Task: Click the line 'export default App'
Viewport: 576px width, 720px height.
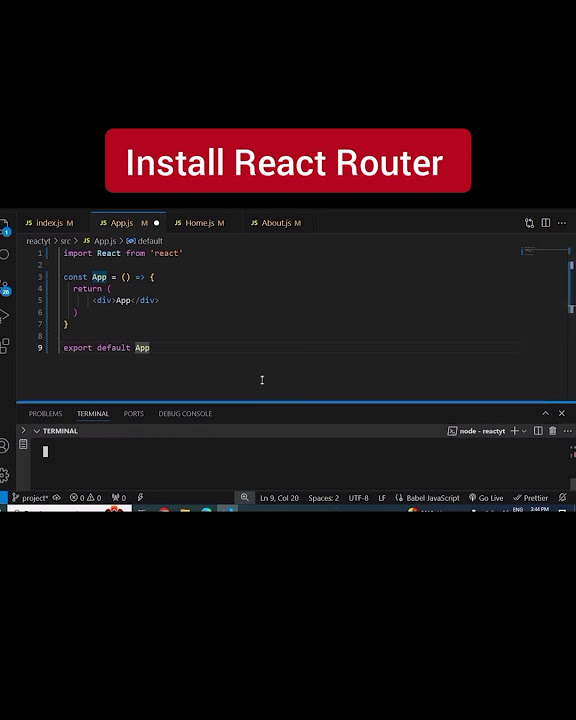Action: coord(107,348)
